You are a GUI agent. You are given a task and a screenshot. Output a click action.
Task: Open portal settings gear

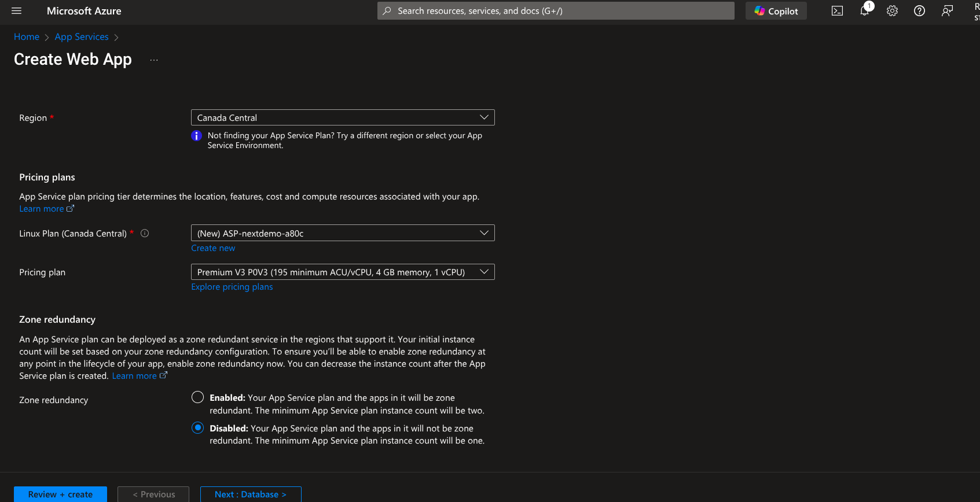click(892, 11)
